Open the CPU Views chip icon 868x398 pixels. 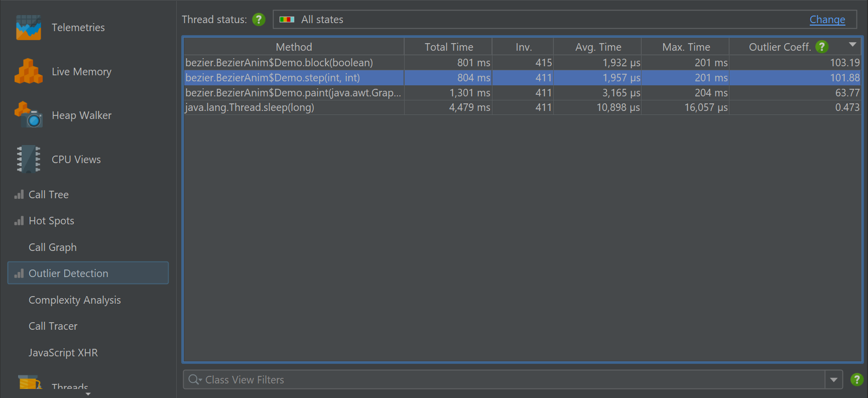click(x=28, y=159)
